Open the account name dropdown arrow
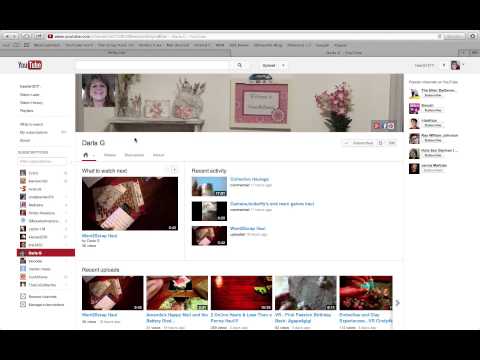Viewport: 480px width, 360px height. pos(444,65)
